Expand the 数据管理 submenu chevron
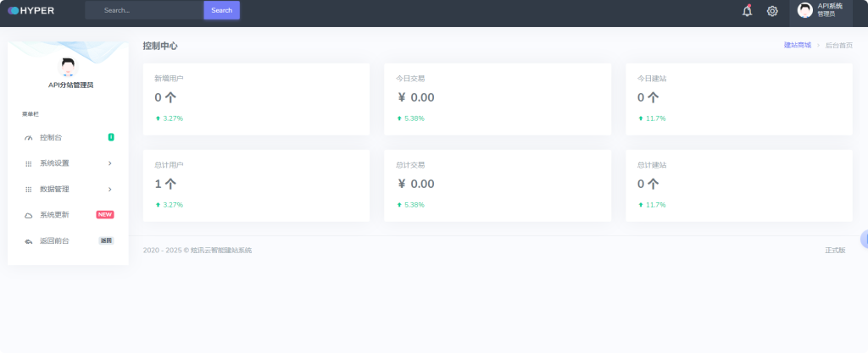The height and width of the screenshot is (353, 868). pyautogui.click(x=110, y=189)
